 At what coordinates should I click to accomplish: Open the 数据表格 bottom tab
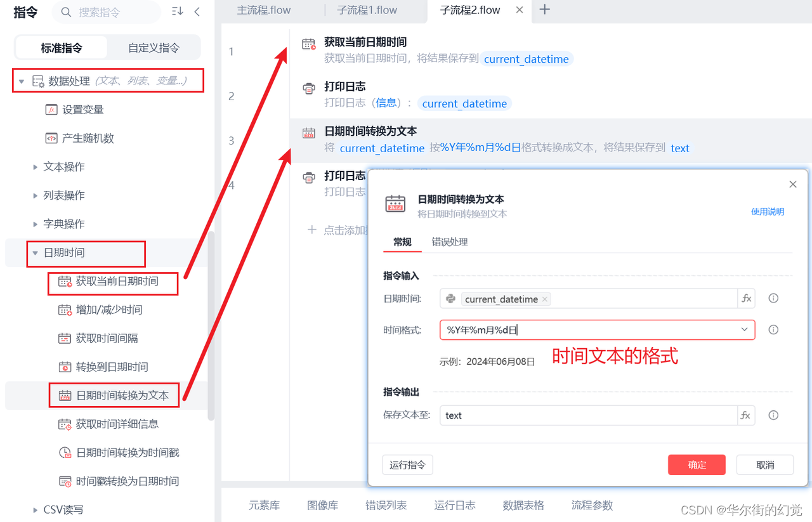[523, 506]
